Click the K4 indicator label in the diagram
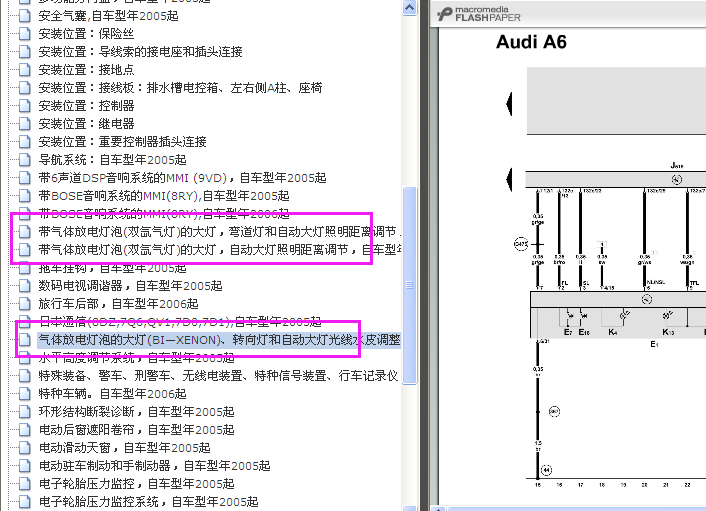Image resolution: width=706 pixels, height=511 pixels. (x=613, y=332)
